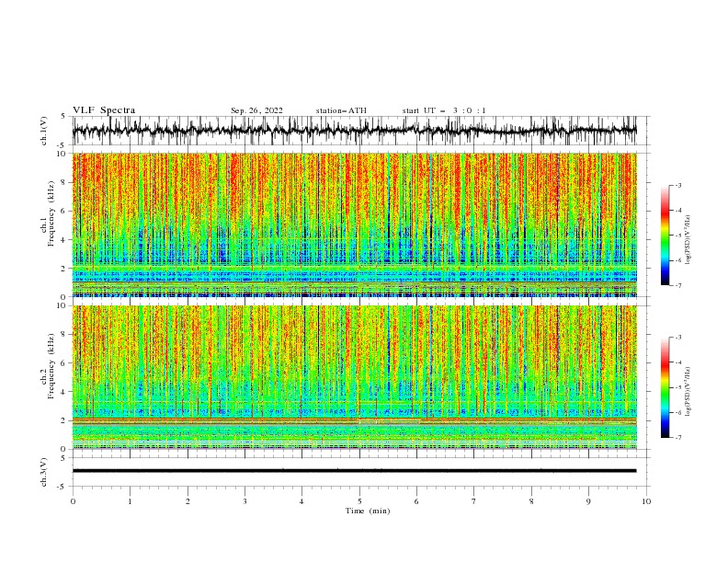Click the "5" tick on the Time axis

click(x=359, y=501)
